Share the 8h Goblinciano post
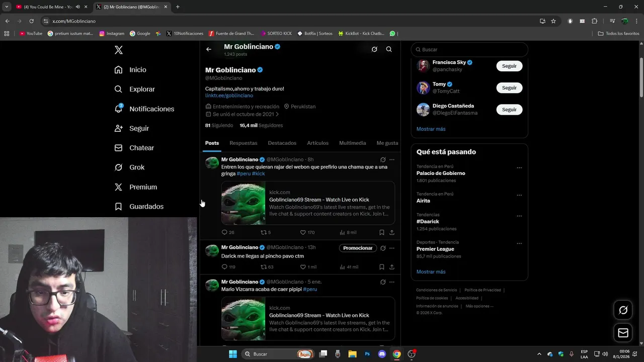The image size is (644, 362). click(x=392, y=232)
